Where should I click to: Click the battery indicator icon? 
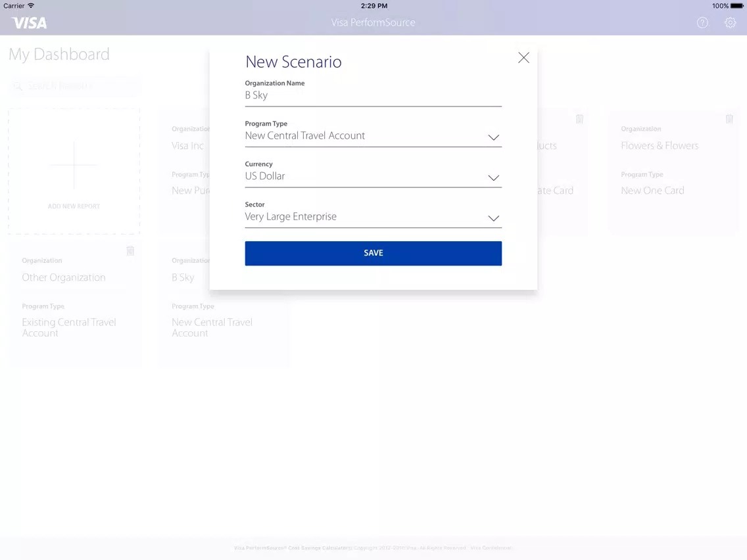pyautogui.click(x=736, y=6)
